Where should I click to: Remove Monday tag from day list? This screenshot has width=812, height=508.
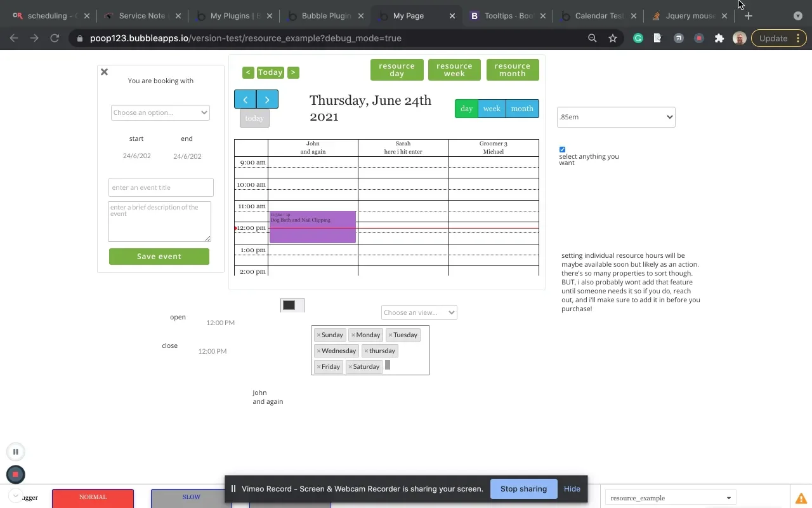pos(353,335)
